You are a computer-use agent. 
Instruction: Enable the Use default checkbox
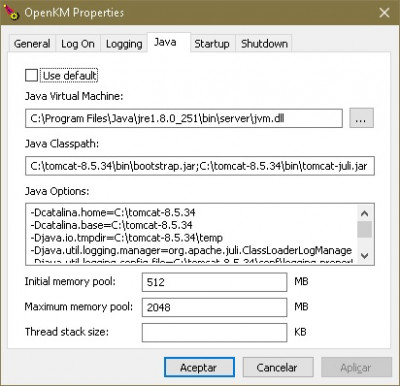point(31,75)
